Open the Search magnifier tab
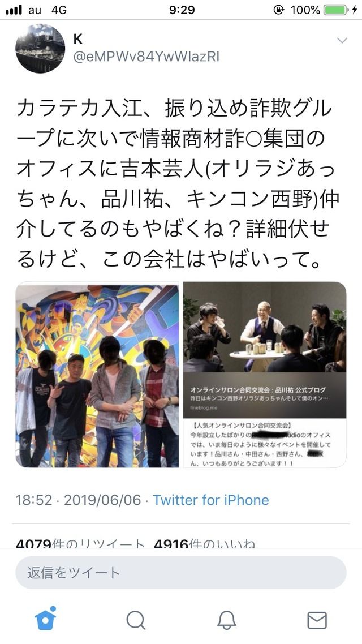The image size is (362, 644). 136,620
